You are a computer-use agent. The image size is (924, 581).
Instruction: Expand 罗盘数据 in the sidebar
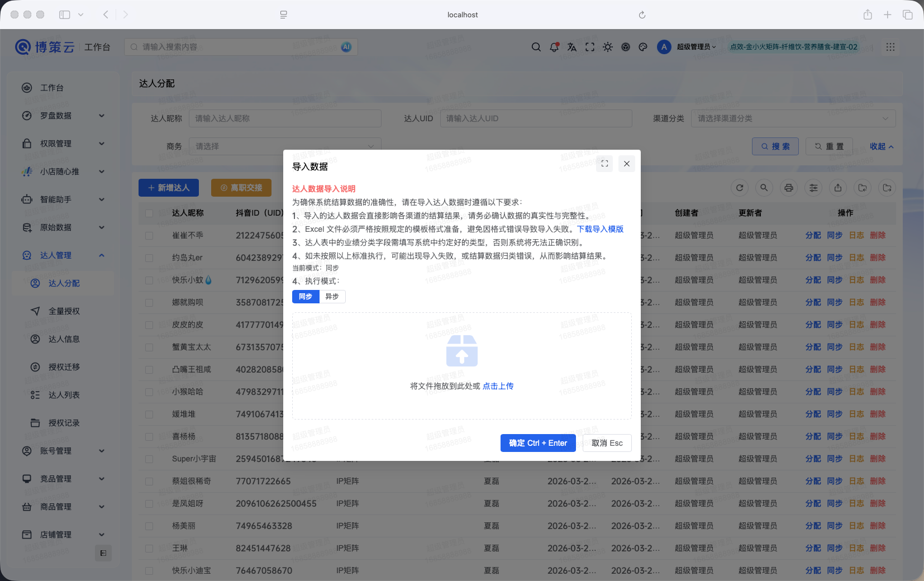pos(64,116)
